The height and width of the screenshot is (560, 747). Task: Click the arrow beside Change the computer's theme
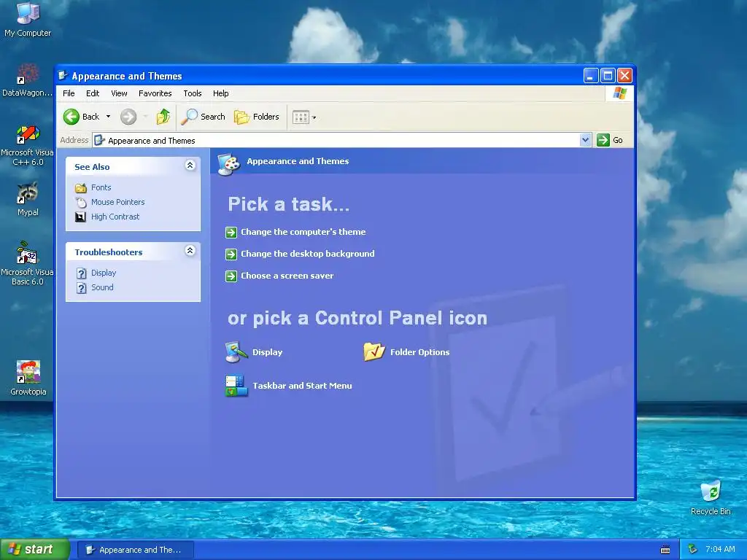click(231, 233)
